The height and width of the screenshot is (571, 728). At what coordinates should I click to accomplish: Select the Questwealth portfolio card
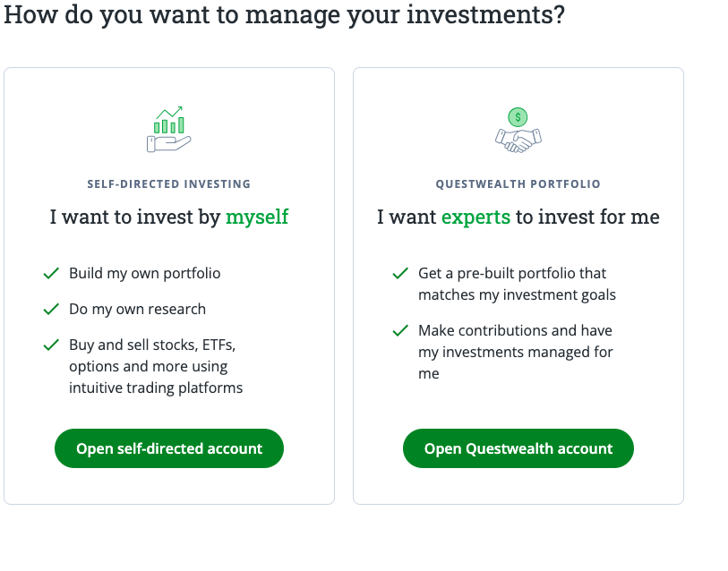[518, 286]
